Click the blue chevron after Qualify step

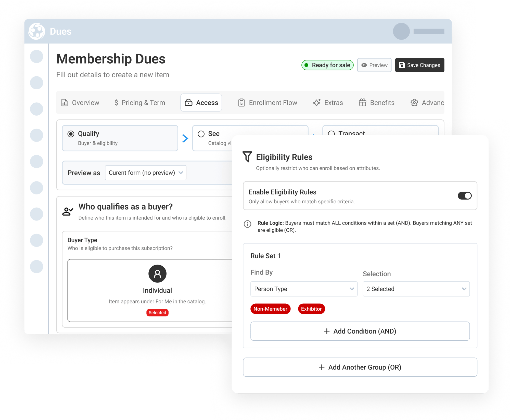[x=185, y=138]
